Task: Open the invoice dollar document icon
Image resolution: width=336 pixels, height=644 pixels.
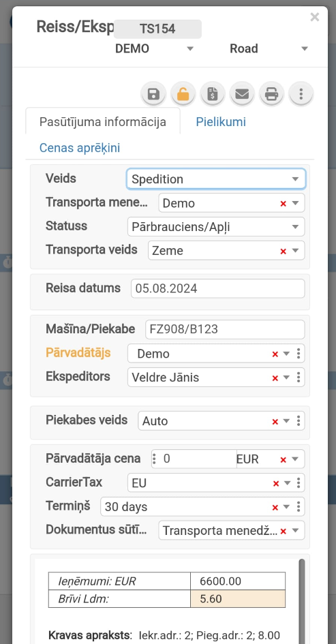Action: point(213,94)
